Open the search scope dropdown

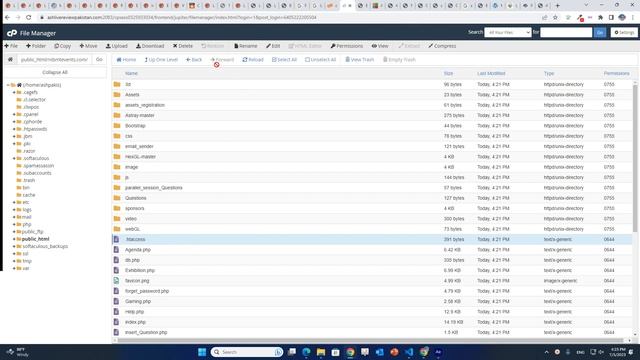point(507,32)
